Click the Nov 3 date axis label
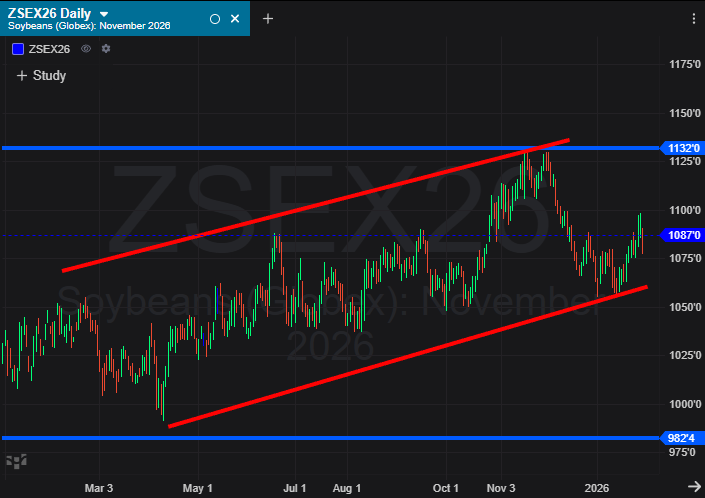The image size is (705, 498). [x=501, y=488]
